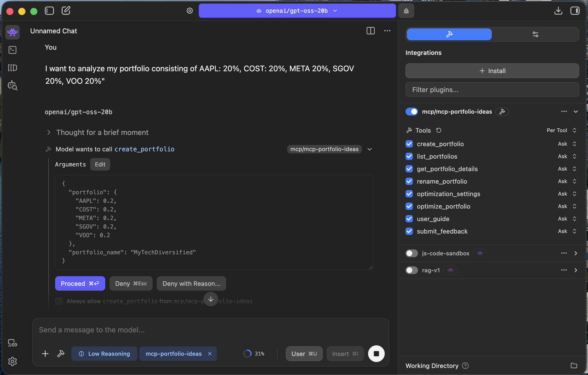The width and height of the screenshot is (588, 375).
Task: Click the 31% context usage indicator
Action: 254,354
